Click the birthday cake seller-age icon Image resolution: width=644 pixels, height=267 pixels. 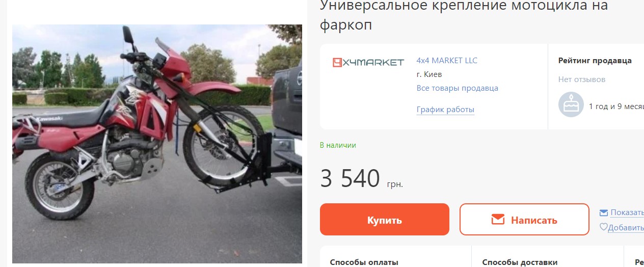coord(571,104)
